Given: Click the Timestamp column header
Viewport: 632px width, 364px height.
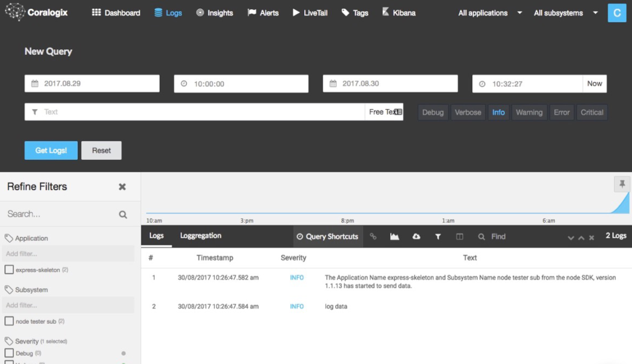Looking at the screenshot, I should pos(215,258).
